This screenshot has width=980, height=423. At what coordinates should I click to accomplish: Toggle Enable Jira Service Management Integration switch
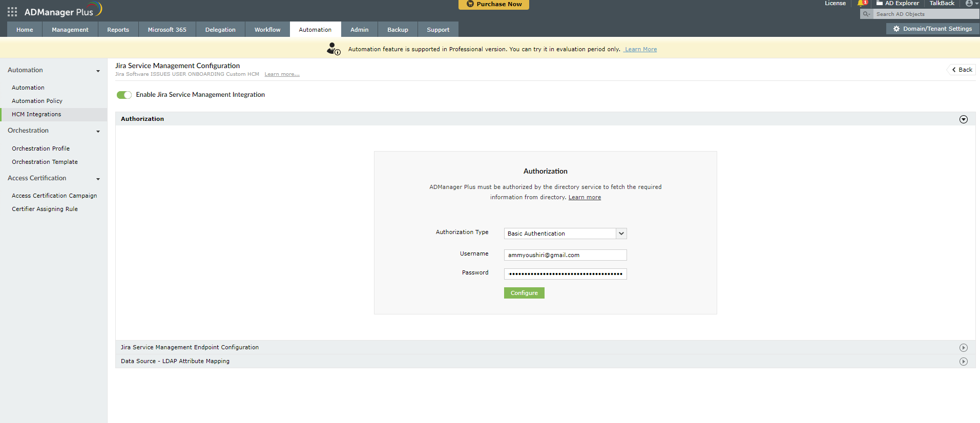pos(124,95)
